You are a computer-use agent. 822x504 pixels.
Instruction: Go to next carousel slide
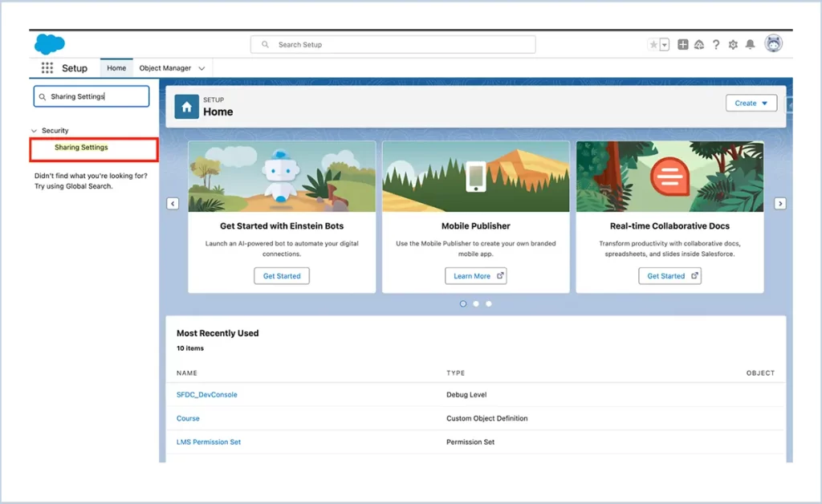coord(780,203)
